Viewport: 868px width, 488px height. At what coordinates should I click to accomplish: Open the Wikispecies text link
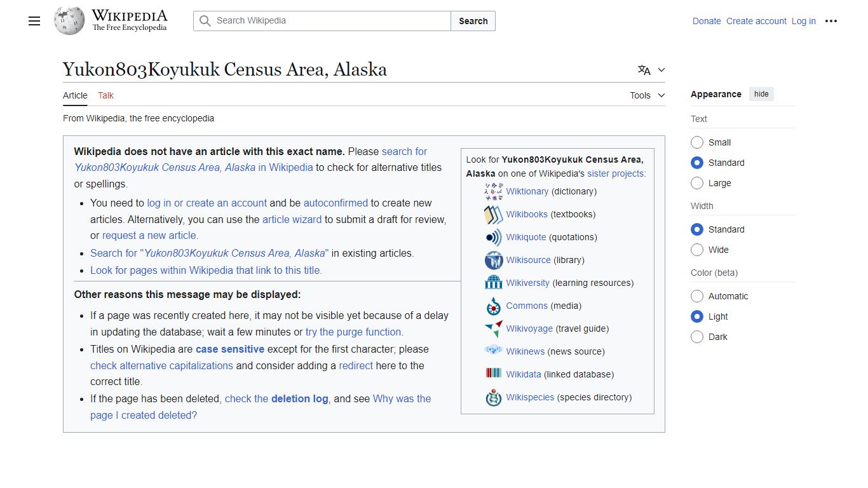point(531,397)
